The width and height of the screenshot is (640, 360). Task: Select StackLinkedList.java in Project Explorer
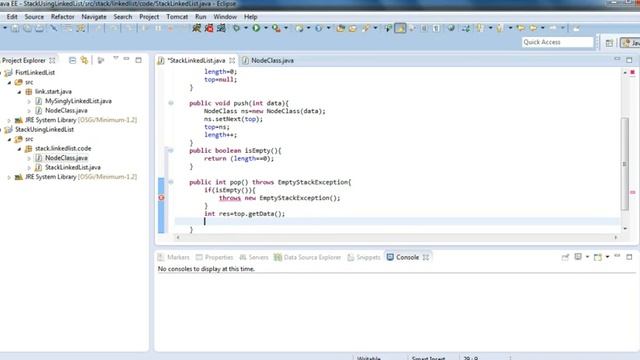pyautogui.click(x=73, y=168)
